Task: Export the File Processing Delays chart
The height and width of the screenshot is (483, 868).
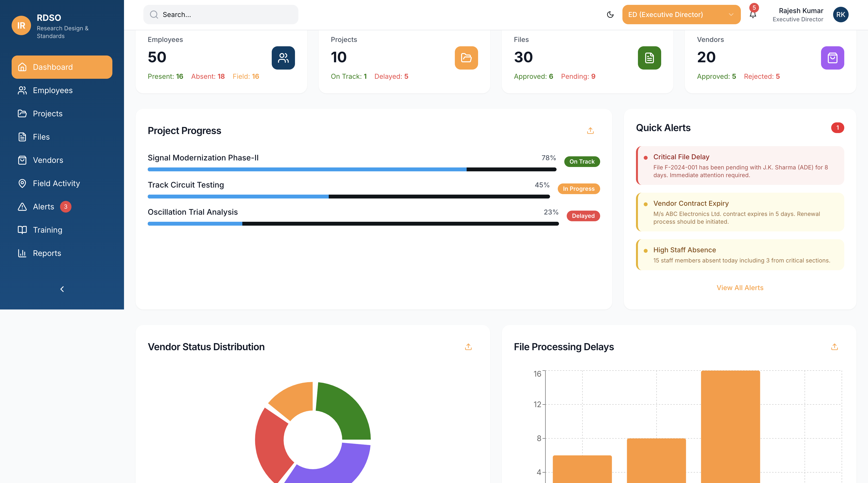Action: pos(835,347)
